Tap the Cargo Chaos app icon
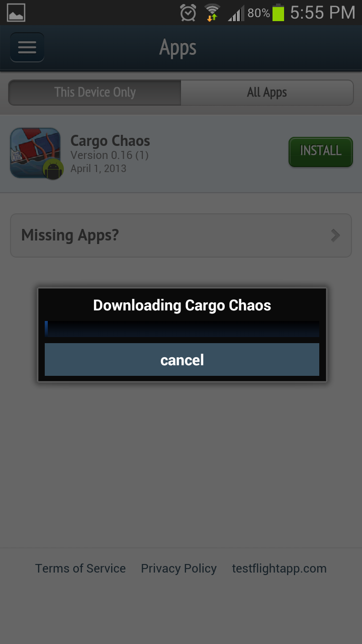This screenshot has width=362, height=644. coord(35,153)
